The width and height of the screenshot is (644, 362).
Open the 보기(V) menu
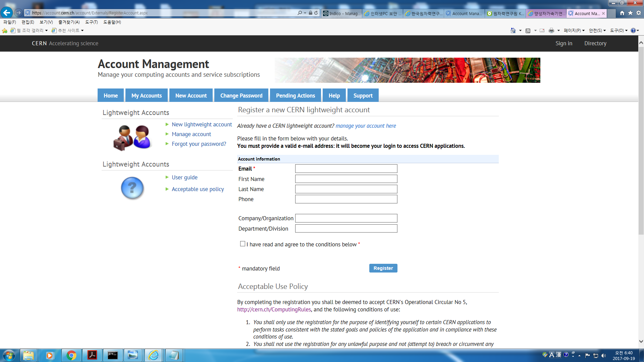coord(46,22)
